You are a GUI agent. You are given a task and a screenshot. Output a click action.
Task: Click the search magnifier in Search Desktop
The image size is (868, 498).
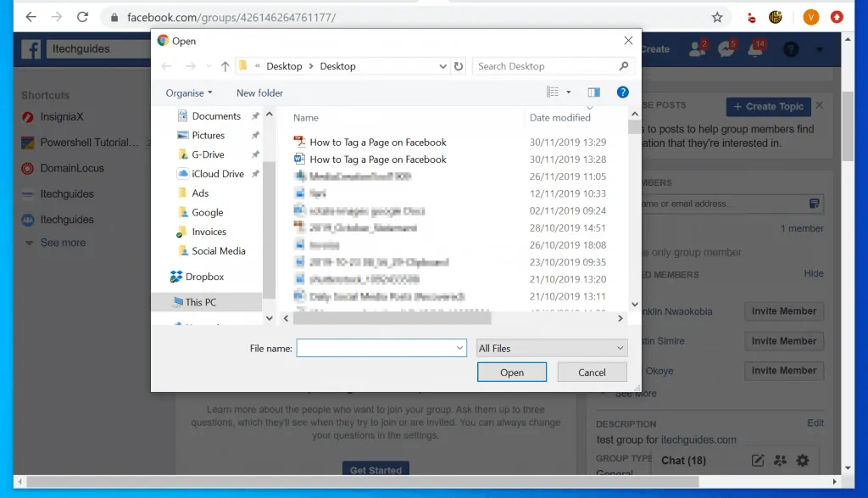624,66
